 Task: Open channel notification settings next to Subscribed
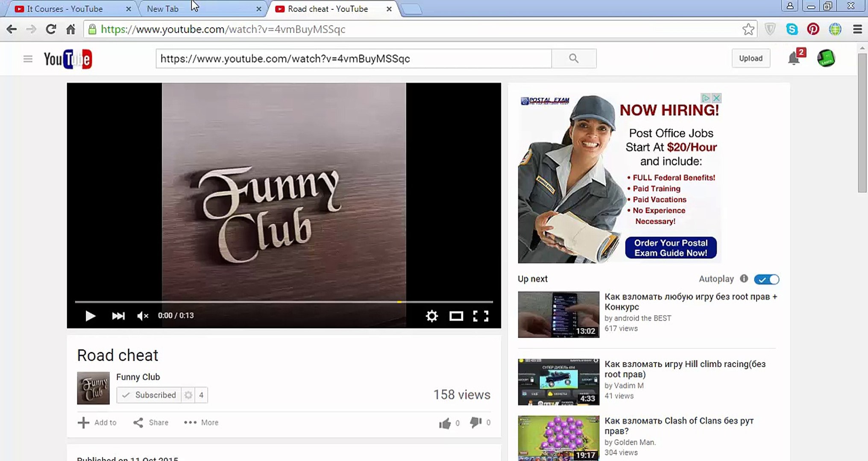(188, 395)
